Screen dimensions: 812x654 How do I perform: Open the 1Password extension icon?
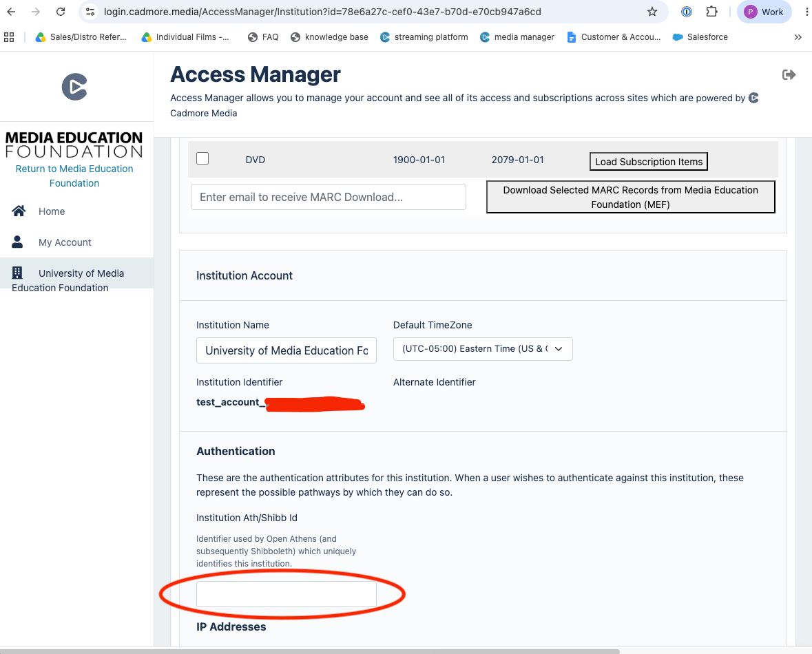pyautogui.click(x=686, y=12)
